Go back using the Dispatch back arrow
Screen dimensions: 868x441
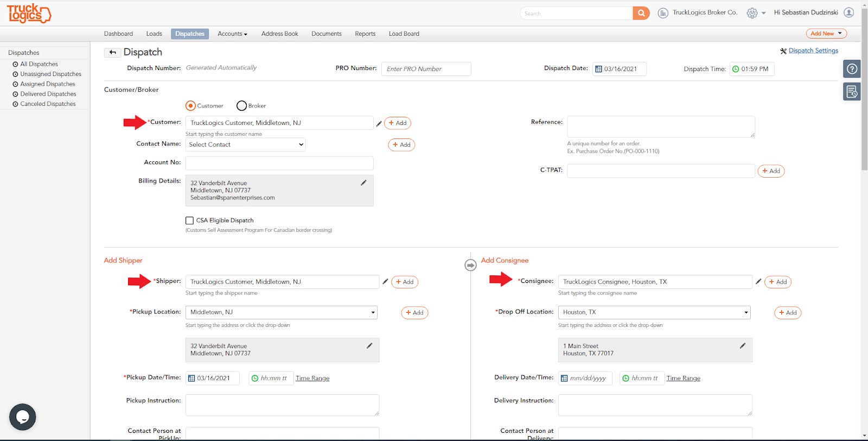coord(112,52)
